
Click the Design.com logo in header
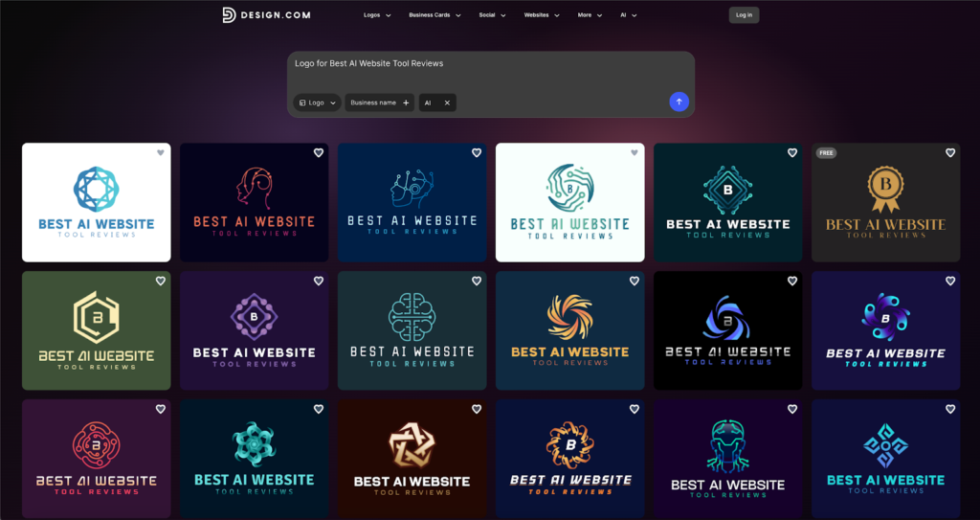point(265,14)
